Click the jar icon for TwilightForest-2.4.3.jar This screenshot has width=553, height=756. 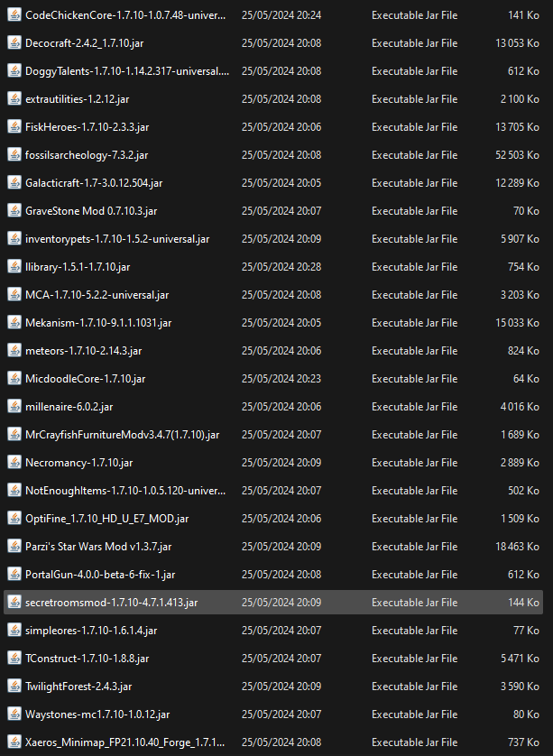click(14, 687)
